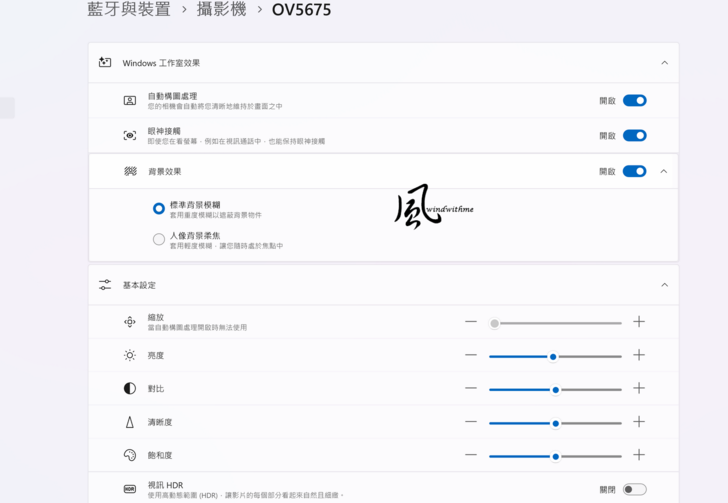Increase 亮度 with the plus button
Screen dimensions: 728x503
639,355
